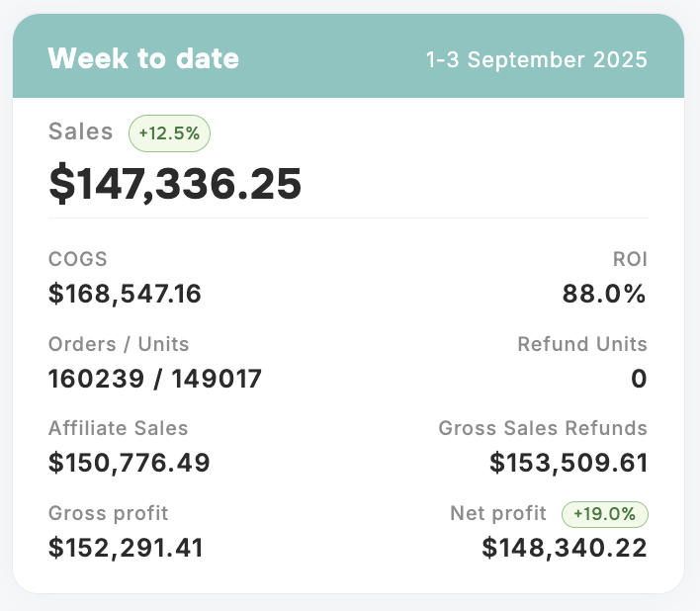The width and height of the screenshot is (700, 611).
Task: Click the ROI label
Action: (x=631, y=259)
